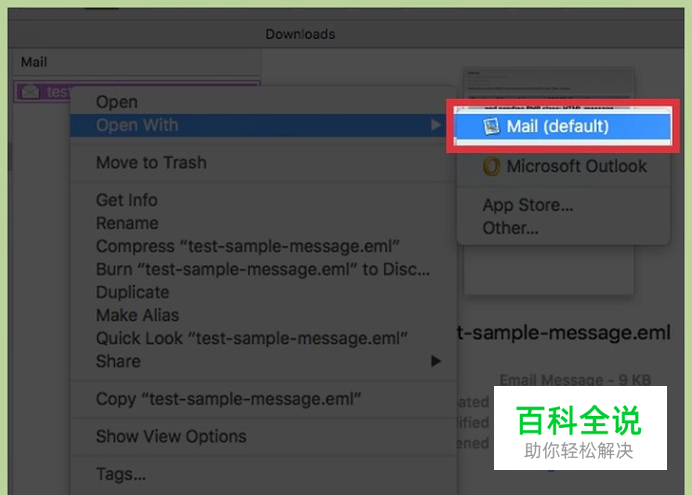Click the test-sample-message.eml filename in the preview pane
The image size is (692, 495).
[x=564, y=332]
